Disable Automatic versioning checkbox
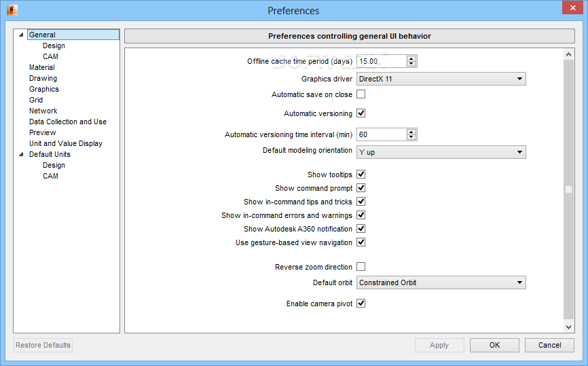This screenshot has height=366, width=588. click(361, 113)
